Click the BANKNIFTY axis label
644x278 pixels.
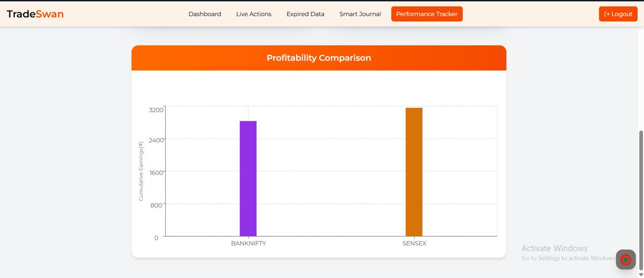(248, 243)
